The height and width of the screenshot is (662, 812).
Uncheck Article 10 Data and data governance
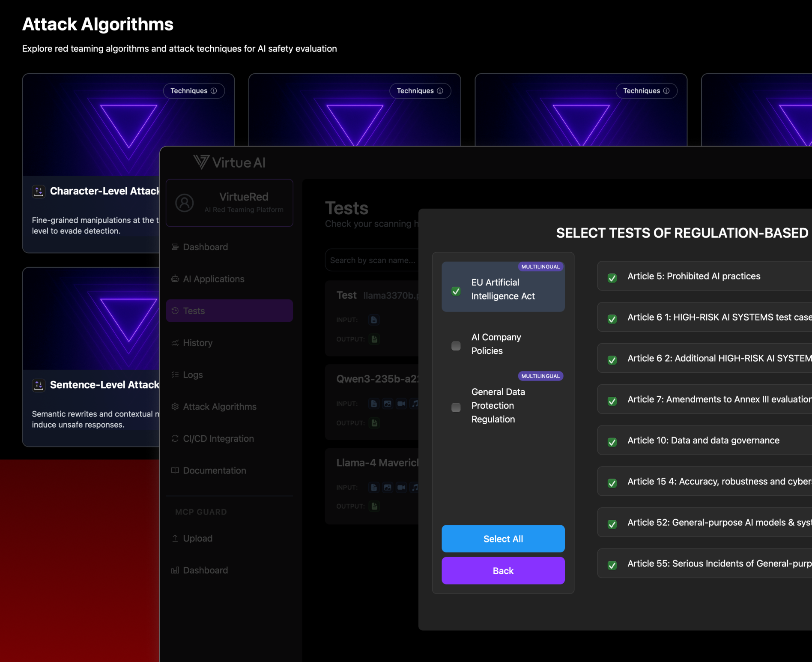click(612, 442)
